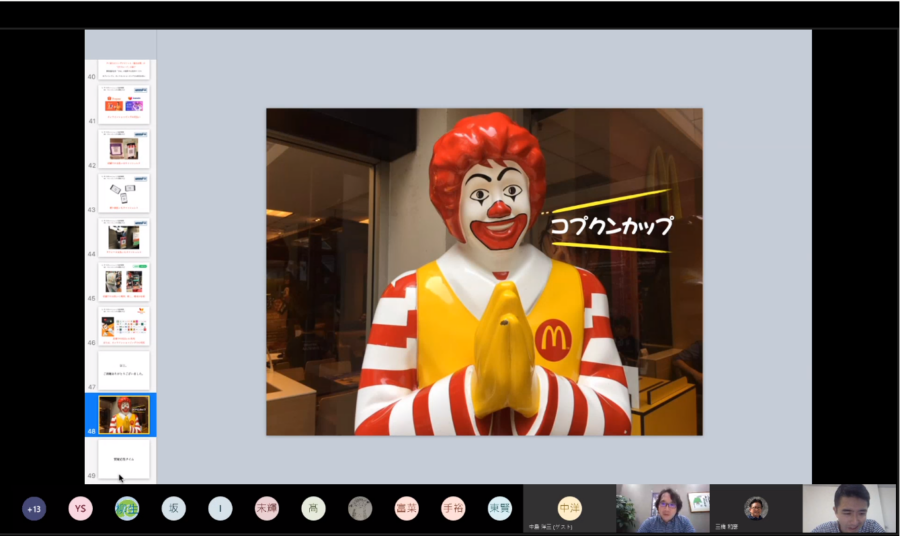Select the highlighted slide 48 thumbnail
Viewport: 900px width, 536px height.
[123, 414]
